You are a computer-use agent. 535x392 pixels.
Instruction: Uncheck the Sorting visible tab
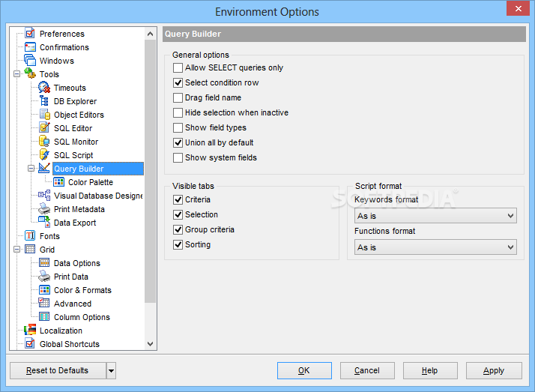178,245
